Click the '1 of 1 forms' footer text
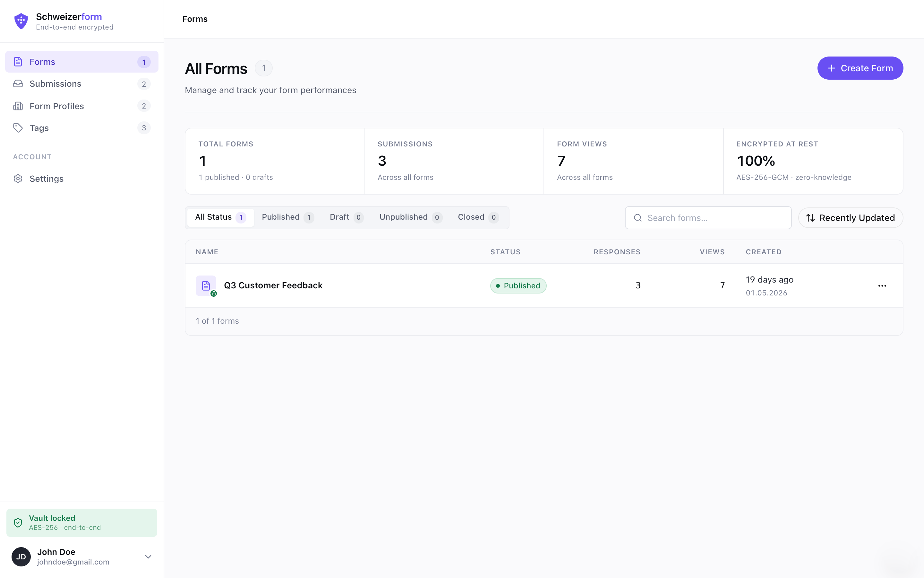The width and height of the screenshot is (924, 578). click(217, 321)
